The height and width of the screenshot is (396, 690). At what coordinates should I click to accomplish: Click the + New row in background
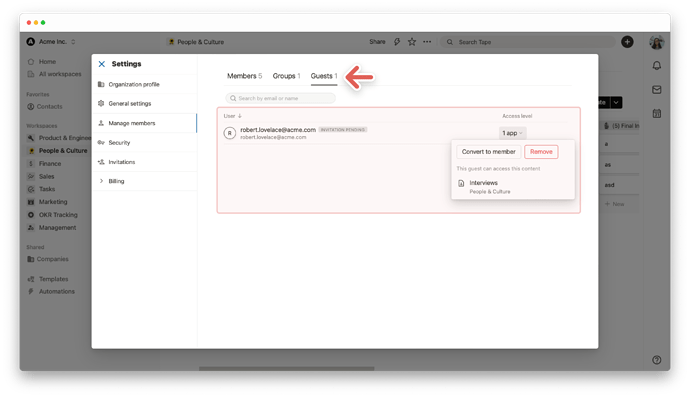pos(615,204)
